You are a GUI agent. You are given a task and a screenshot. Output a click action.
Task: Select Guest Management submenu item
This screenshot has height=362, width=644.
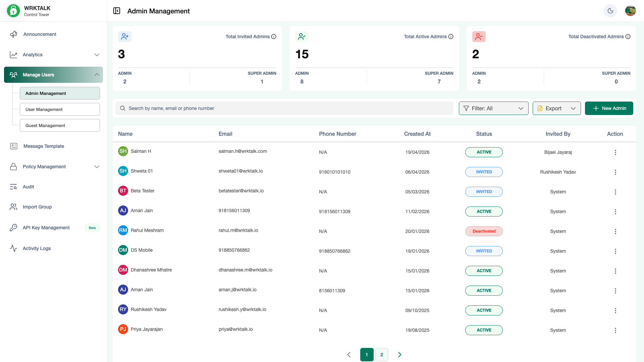coord(60,125)
